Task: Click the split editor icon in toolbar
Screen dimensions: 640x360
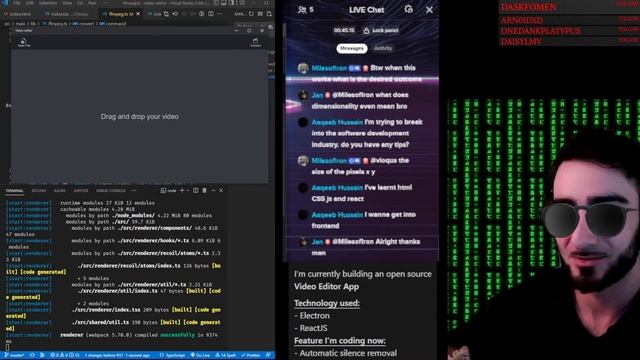Action: (211, 14)
